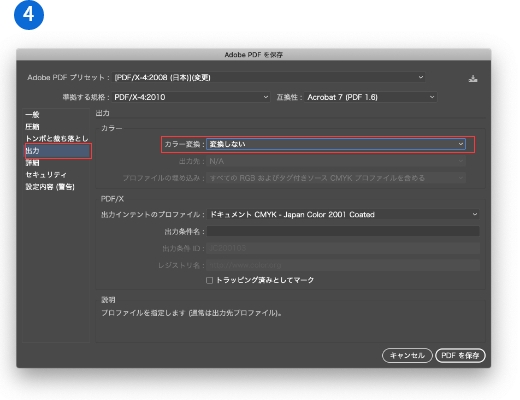Viewport: 520px width, 400px height.
Task: Select 一般 in the sidebar
Action: click(32, 115)
